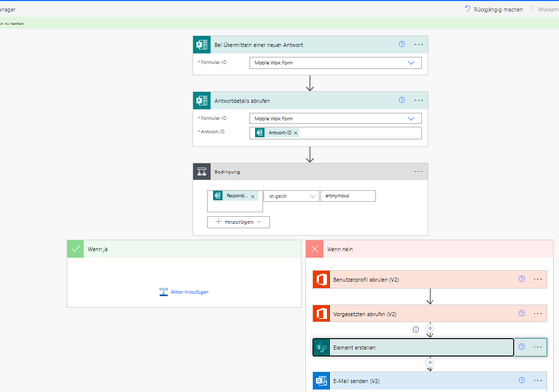Click the Forms icon of 'Bei Übermitteln einer neuen Antwort'
Viewport: 559px width, 392px height.
[202, 45]
